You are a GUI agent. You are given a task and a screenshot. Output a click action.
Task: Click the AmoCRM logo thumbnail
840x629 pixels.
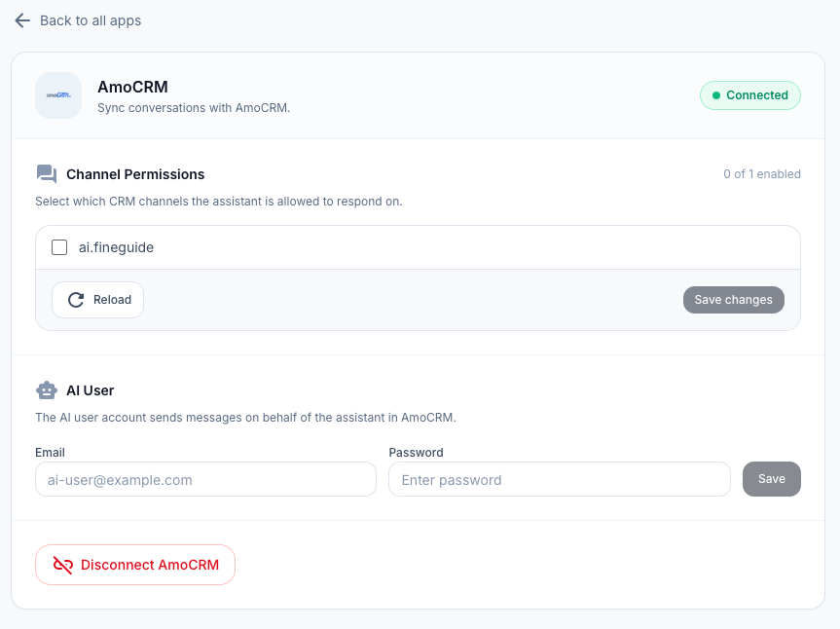[58, 95]
